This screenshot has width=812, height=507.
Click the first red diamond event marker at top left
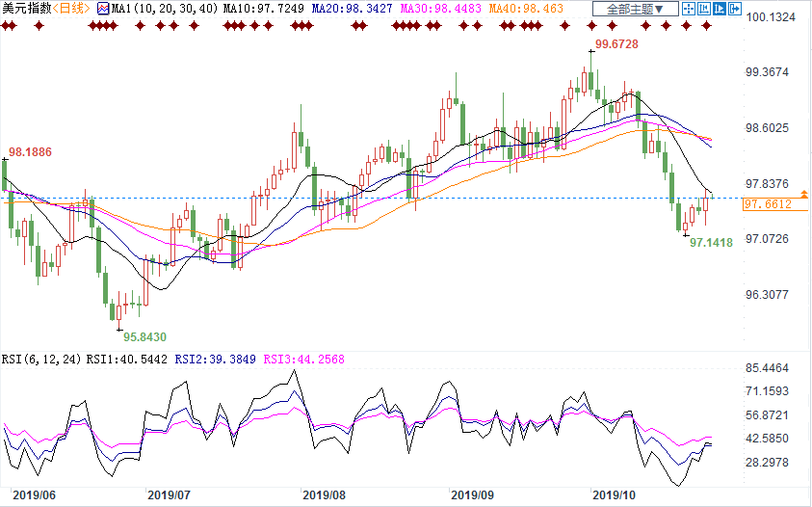coord(12,26)
